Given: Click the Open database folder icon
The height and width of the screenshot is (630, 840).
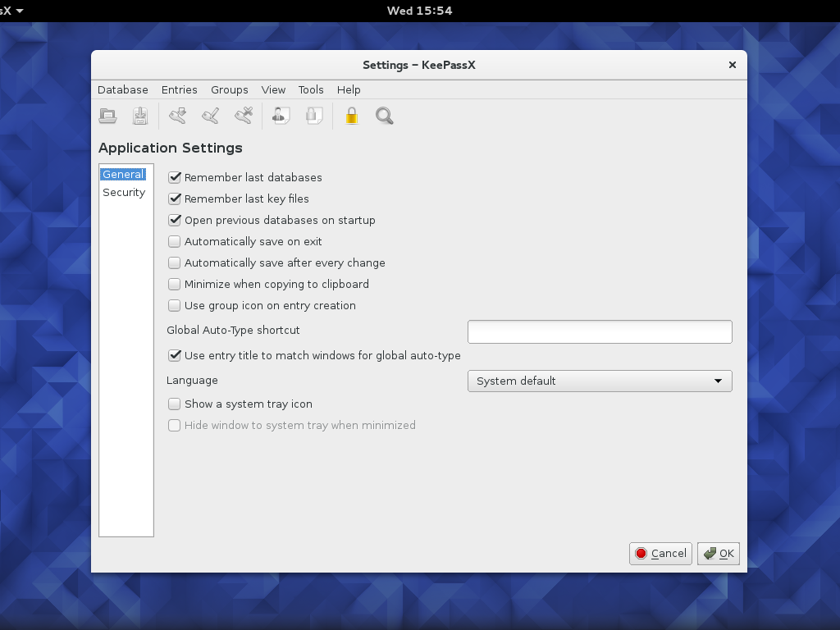Looking at the screenshot, I should pos(107,116).
